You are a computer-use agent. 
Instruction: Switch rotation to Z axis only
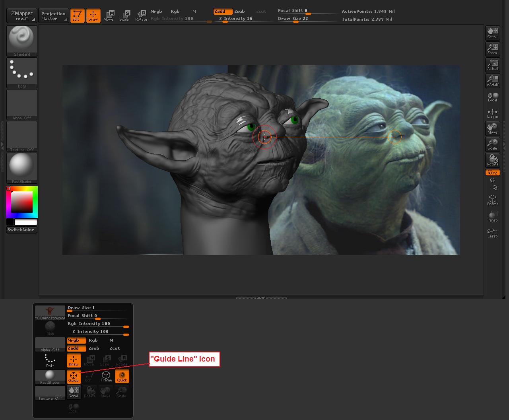tap(495, 187)
